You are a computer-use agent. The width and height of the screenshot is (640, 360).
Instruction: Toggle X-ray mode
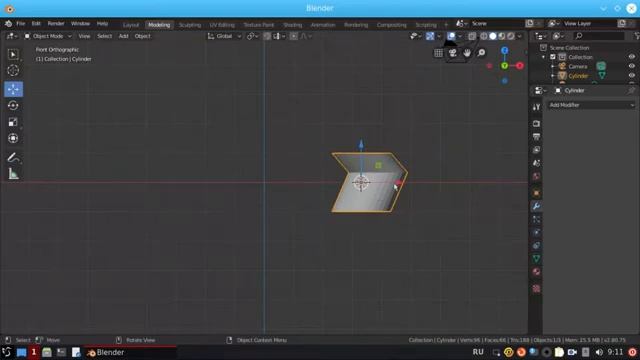point(472,36)
